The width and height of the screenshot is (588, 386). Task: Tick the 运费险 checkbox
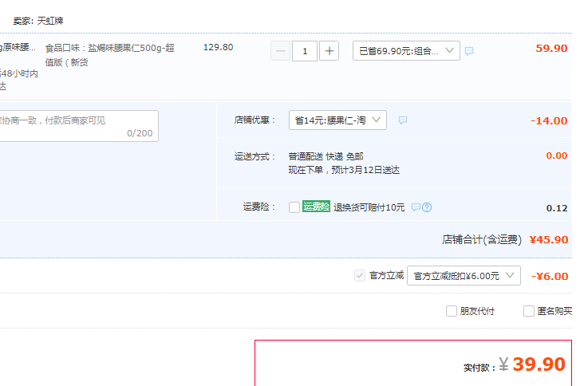coord(294,207)
